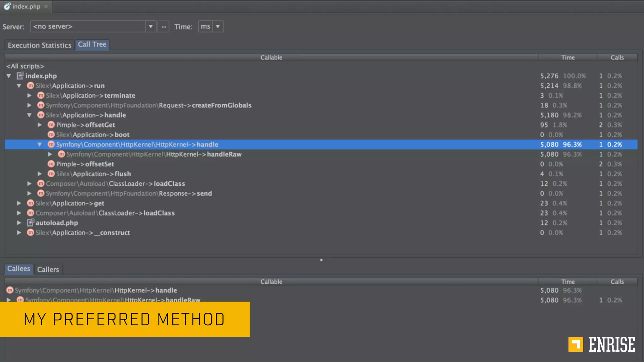
Task: Switch to the Callers tab
Action: point(48,269)
